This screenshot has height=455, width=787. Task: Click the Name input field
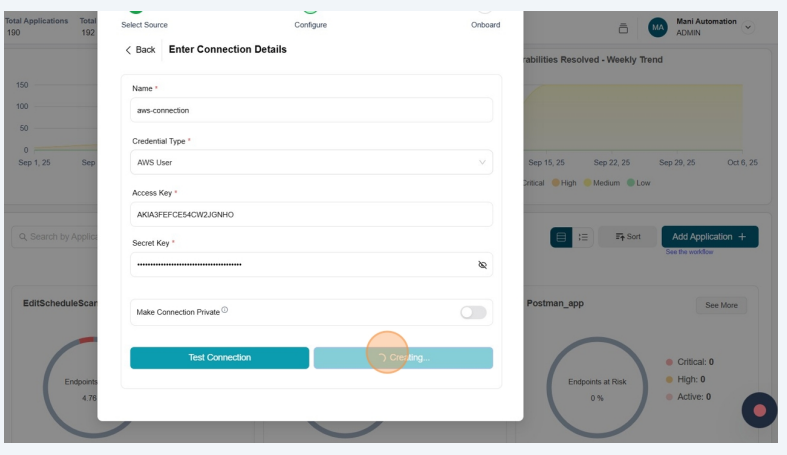pos(311,110)
